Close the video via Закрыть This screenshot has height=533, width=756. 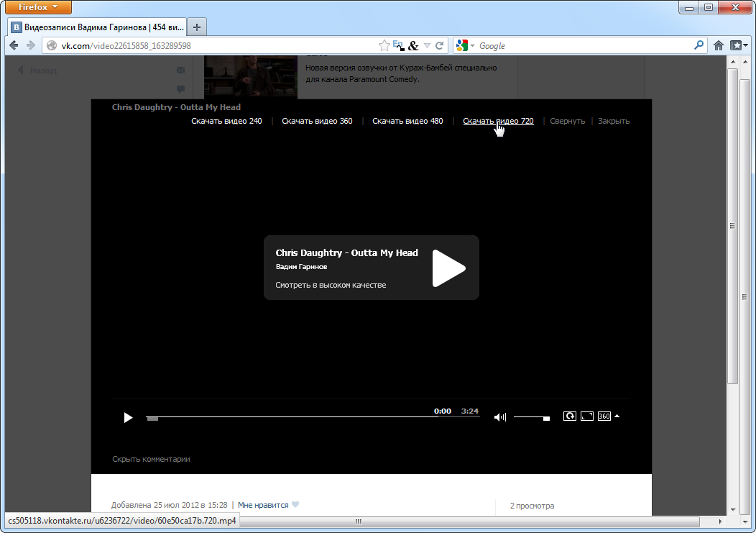click(614, 121)
